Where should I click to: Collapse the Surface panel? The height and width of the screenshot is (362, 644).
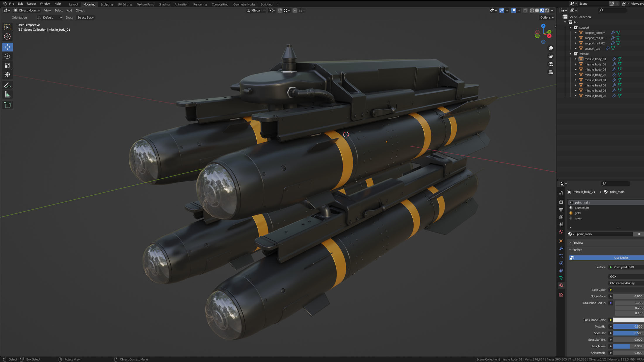577,250
